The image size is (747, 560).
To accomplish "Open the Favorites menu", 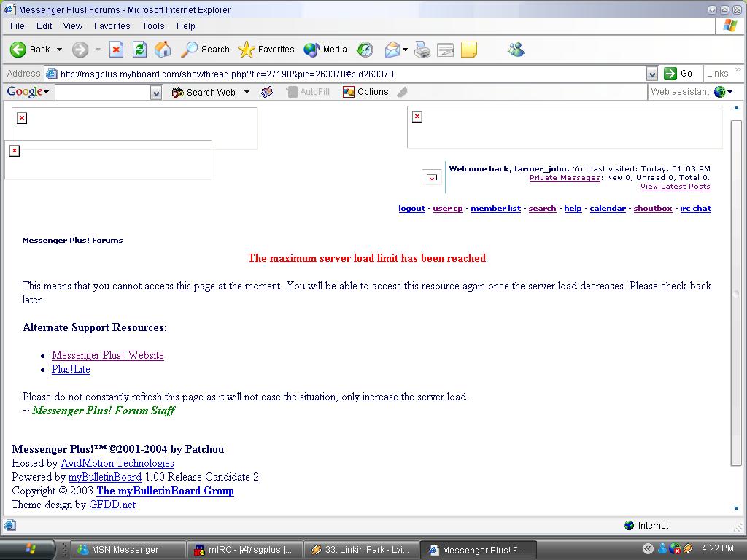I will [x=112, y=26].
